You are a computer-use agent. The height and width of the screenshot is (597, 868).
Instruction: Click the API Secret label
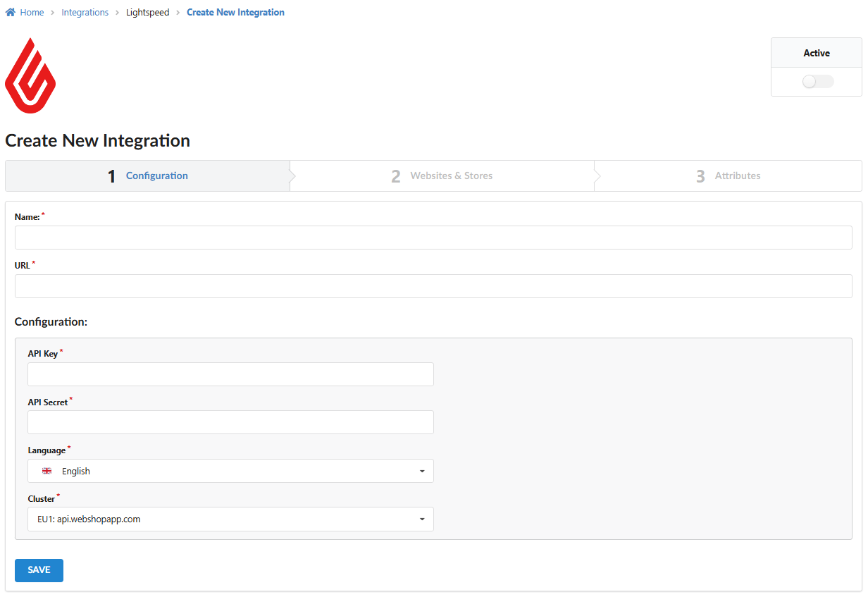(48, 402)
